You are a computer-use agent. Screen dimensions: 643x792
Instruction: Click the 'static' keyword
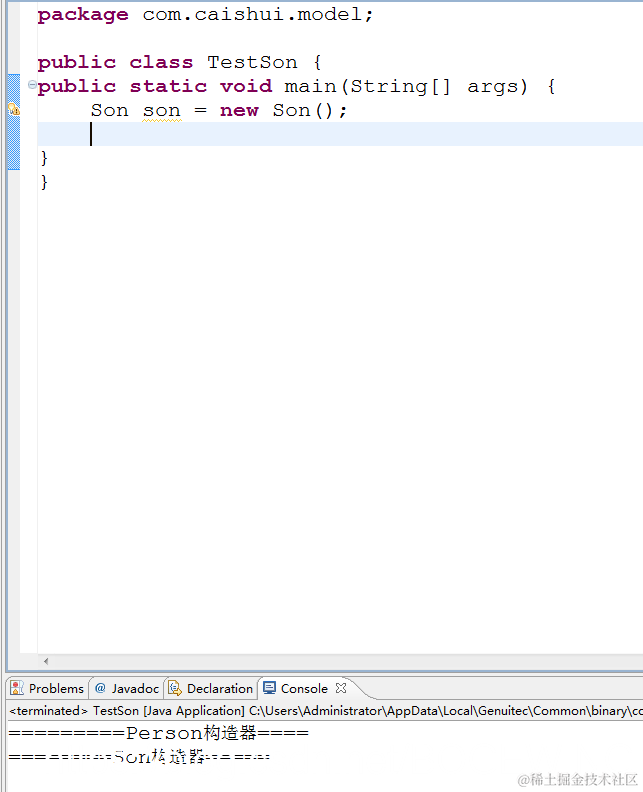169,86
